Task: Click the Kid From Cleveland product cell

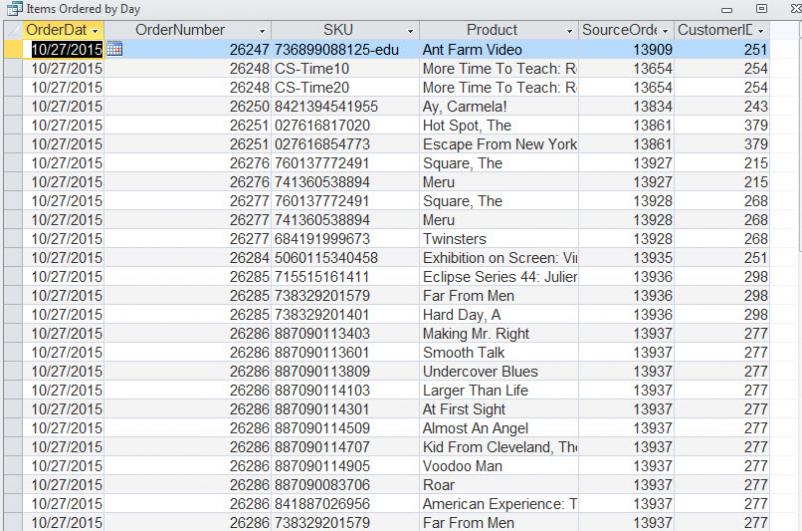Action: click(x=499, y=447)
